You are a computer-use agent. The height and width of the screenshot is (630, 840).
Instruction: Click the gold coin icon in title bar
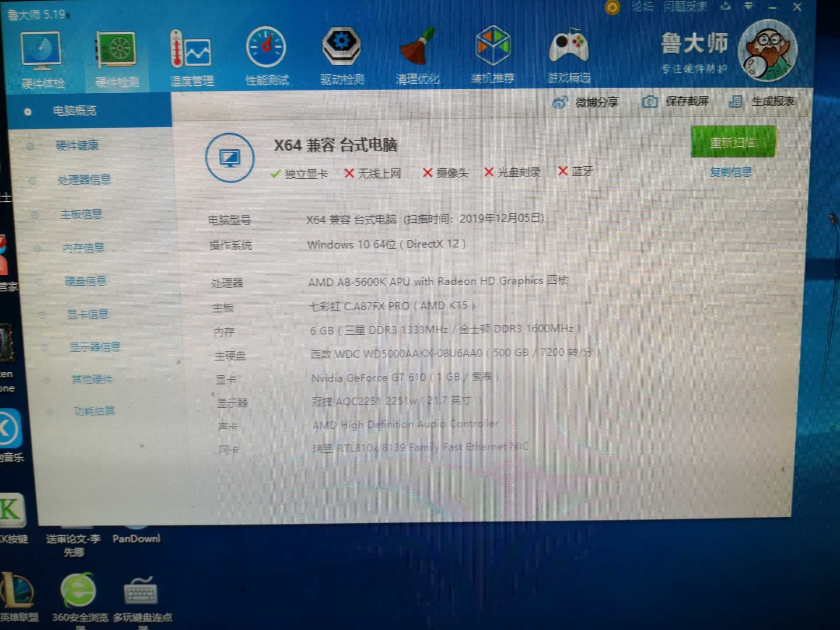612,7
